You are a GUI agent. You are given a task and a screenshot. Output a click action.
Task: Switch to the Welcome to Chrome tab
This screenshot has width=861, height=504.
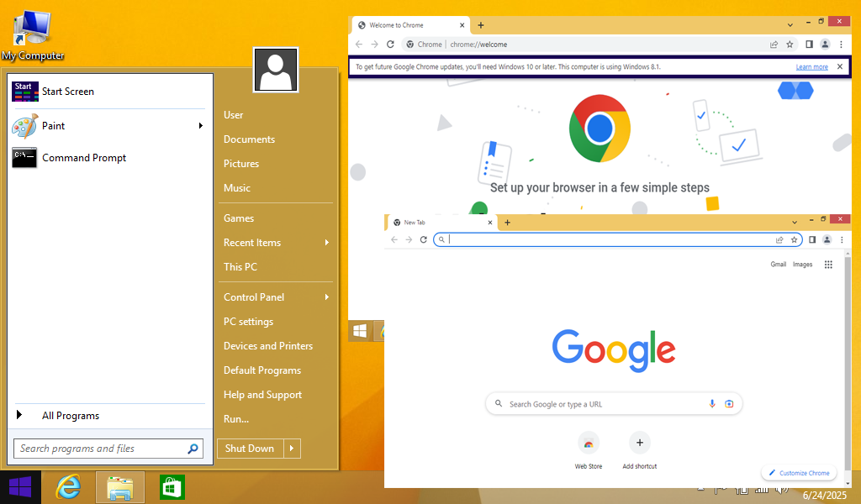(x=404, y=25)
